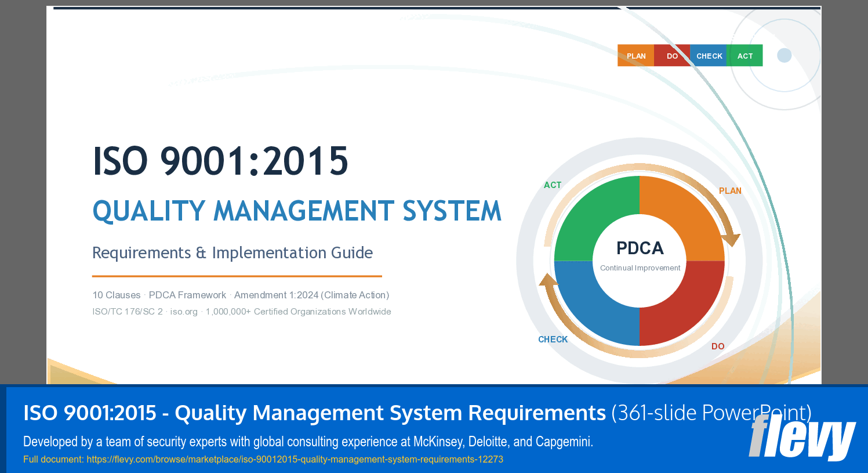Click the green ACT block in header strip

click(x=744, y=56)
